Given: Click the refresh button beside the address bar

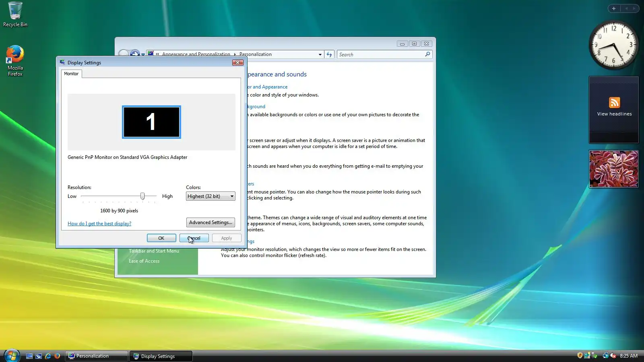Looking at the screenshot, I should tap(329, 54).
